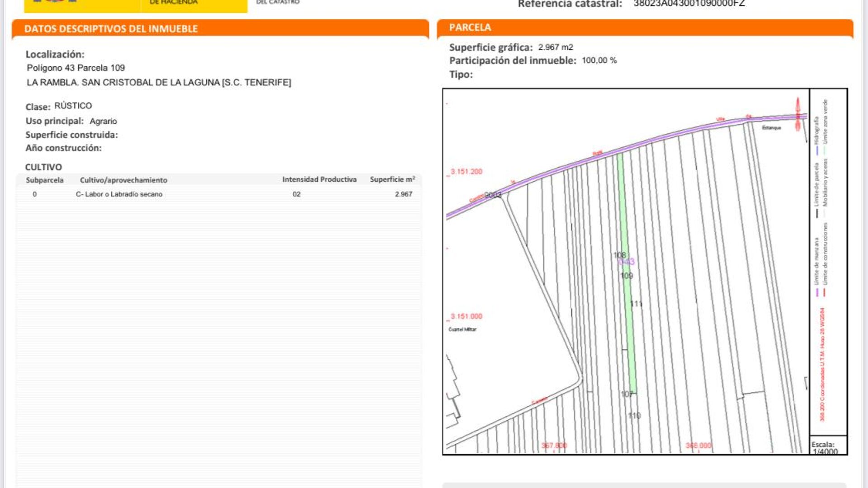Click the Cultivo/aprovechamiento column header
This screenshot has width=868, height=488.
[x=123, y=180]
